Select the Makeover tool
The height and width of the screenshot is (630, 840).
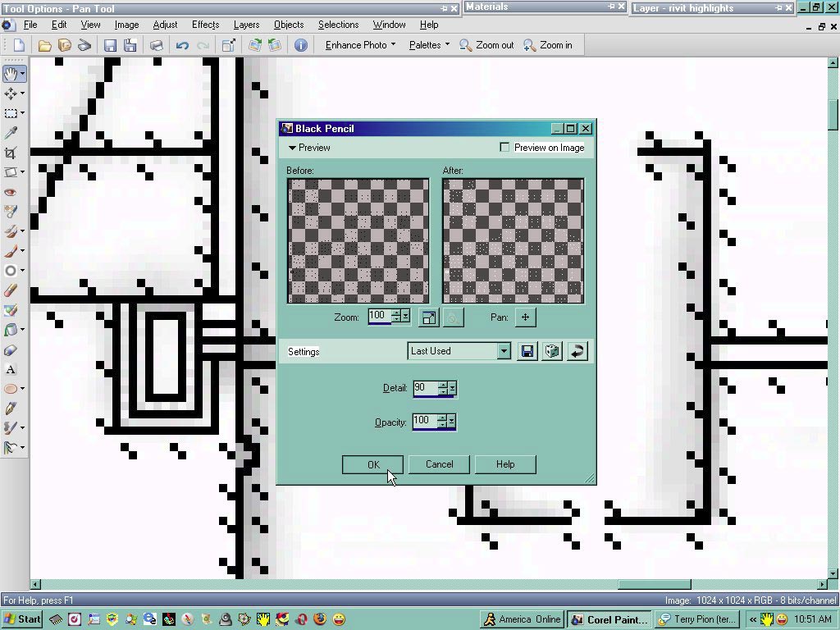(11, 212)
